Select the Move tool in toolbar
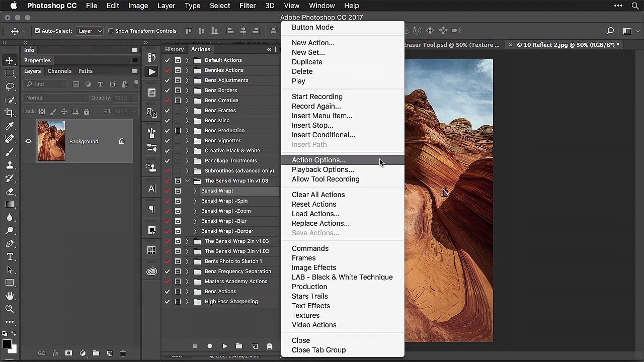 10,60
